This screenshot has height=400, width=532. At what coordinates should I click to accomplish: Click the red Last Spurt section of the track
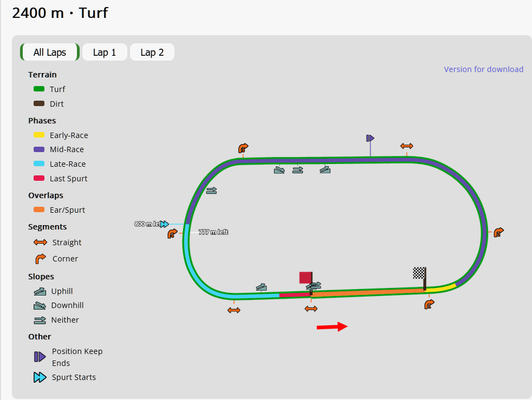coord(295,295)
